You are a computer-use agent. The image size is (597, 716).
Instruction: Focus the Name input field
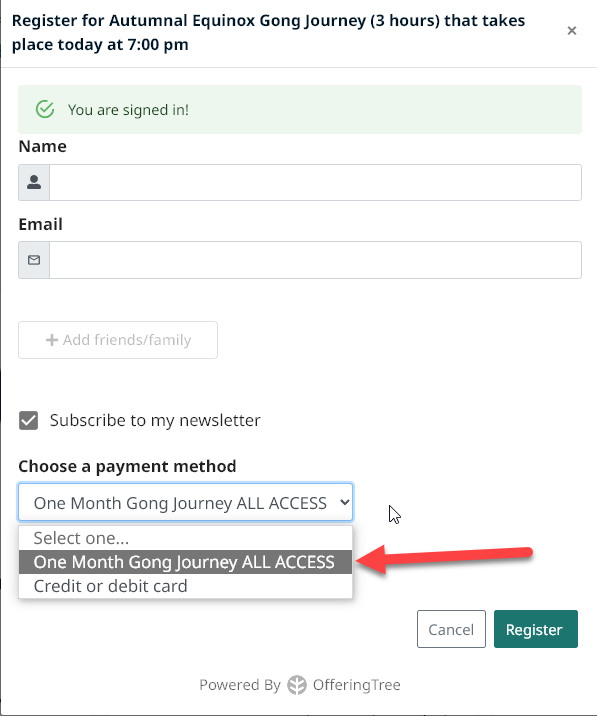315,182
